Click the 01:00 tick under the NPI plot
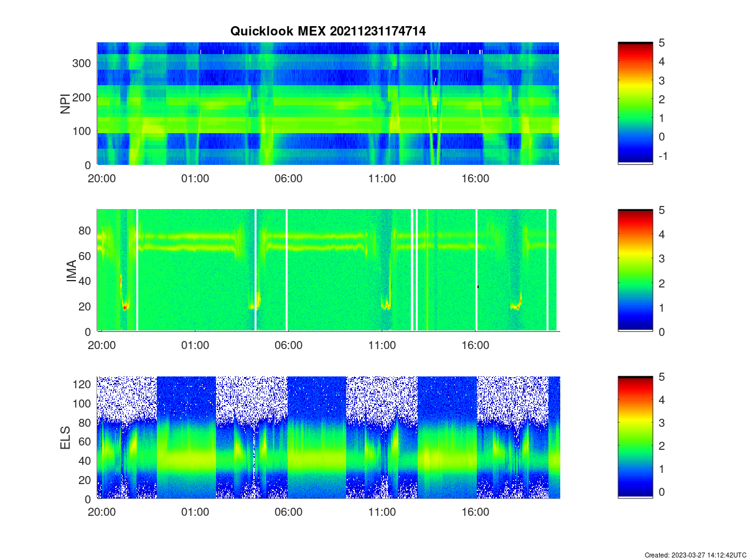Screen dimensions: 747x560 (195, 179)
